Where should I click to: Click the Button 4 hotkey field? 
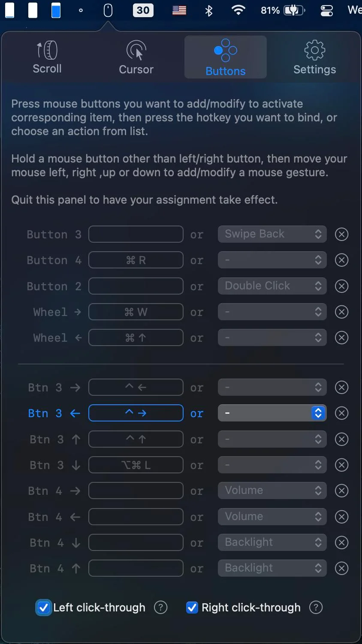(x=136, y=260)
